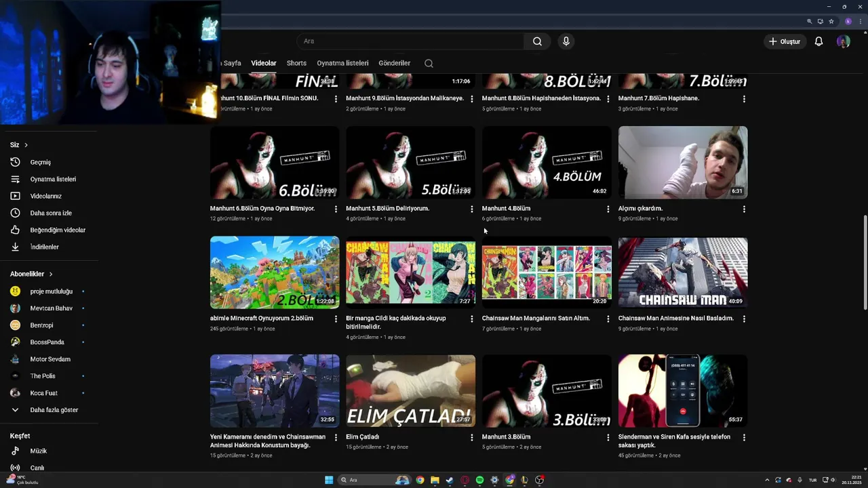868x488 pixels.
Task: Open options menu for Manhunt 10.Bölüm FİNAL
Action: (336, 99)
